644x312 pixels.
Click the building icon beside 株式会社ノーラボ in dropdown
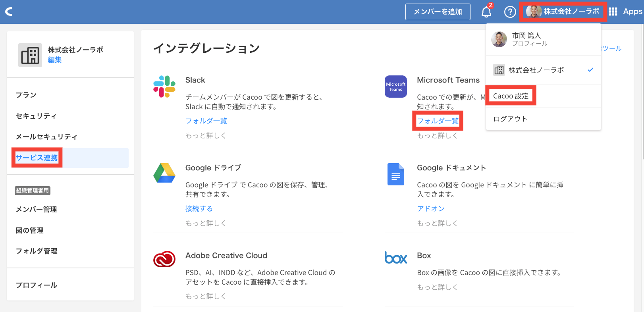499,70
